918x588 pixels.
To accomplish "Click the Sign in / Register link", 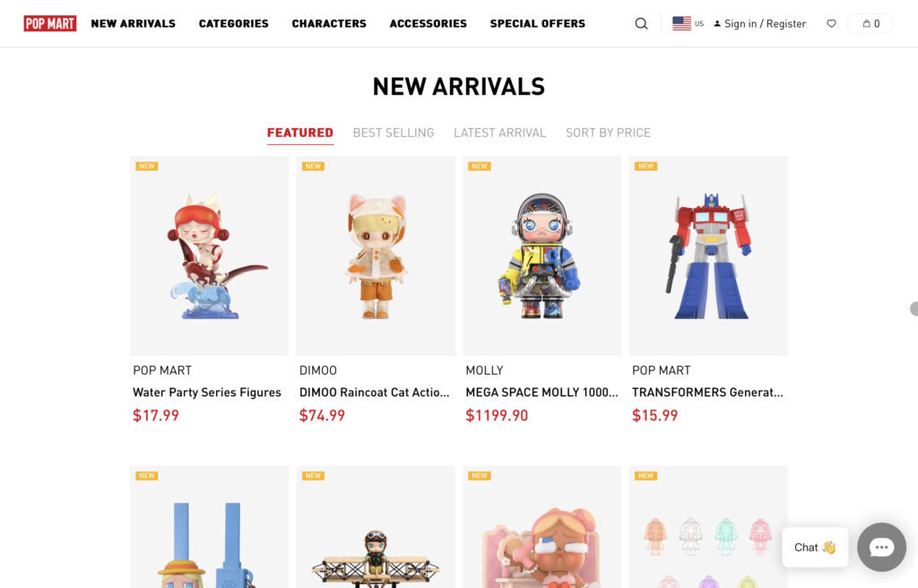I will pos(759,23).
